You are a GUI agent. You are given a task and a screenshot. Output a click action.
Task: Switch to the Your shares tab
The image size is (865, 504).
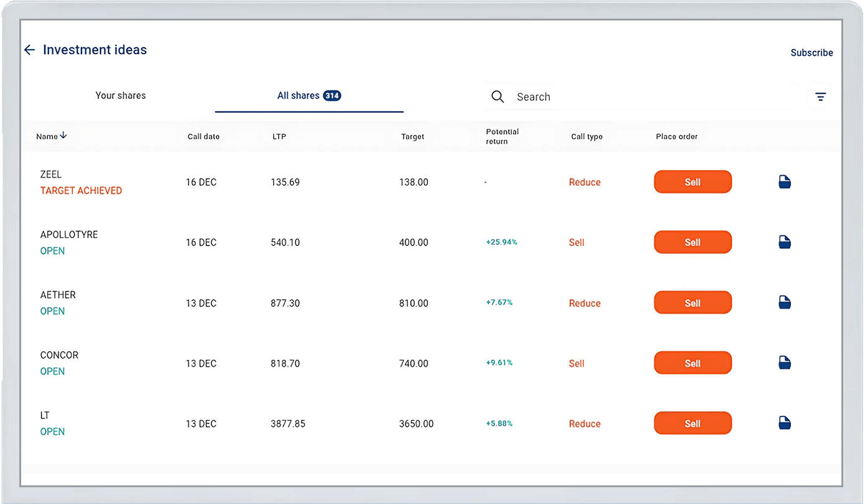pyautogui.click(x=121, y=96)
